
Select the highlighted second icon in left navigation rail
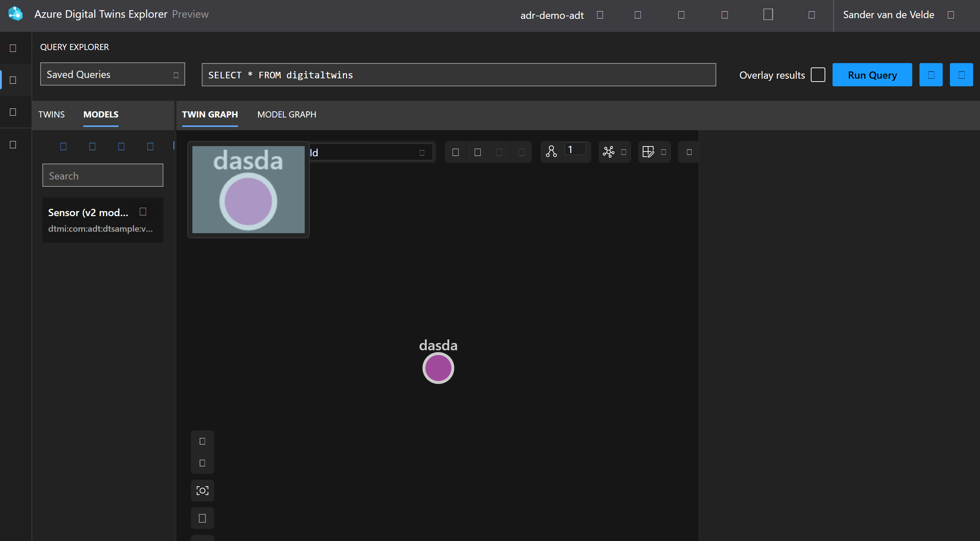(13, 80)
